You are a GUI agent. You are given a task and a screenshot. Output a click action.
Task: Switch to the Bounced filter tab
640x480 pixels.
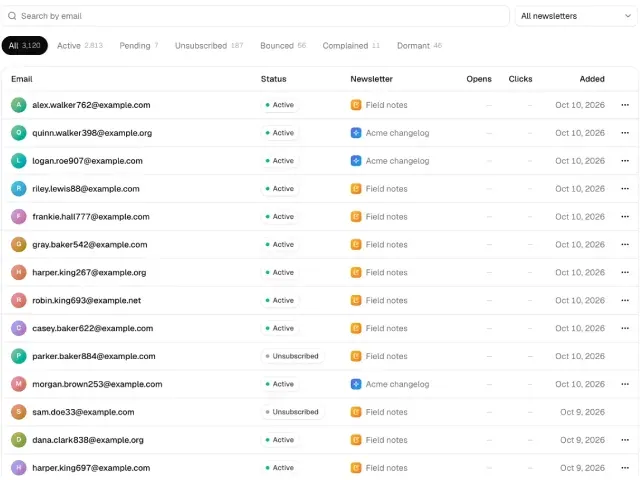[x=283, y=45]
